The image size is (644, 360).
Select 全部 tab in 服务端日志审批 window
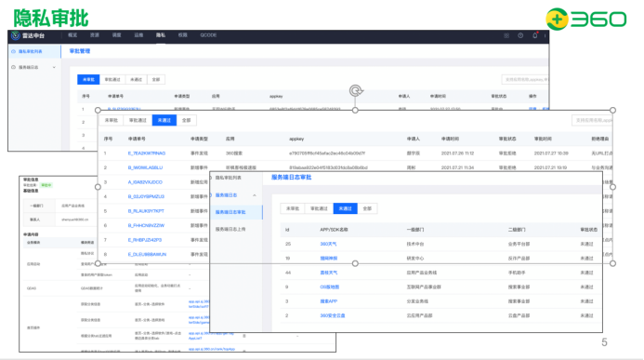click(367, 208)
